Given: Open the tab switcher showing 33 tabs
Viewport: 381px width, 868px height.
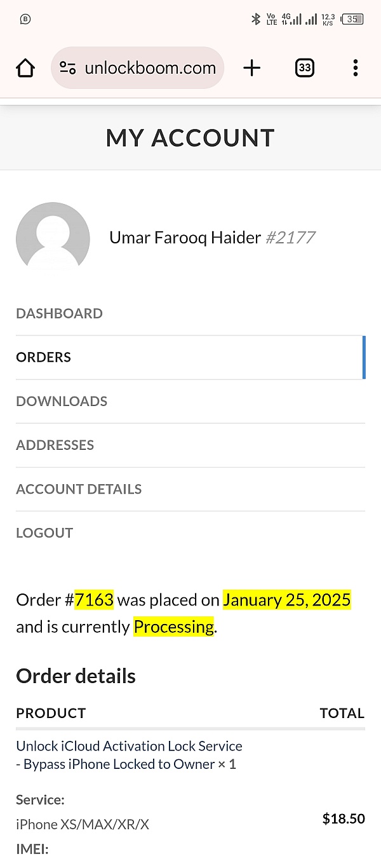Looking at the screenshot, I should (305, 68).
